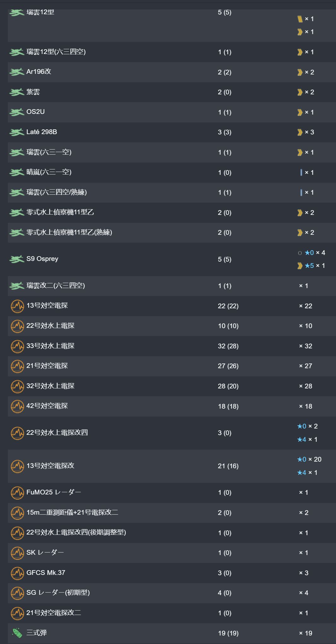Click the green shell icon beside 三式弾
Image resolution: width=336 pixels, height=644 pixels.
(x=17, y=633)
